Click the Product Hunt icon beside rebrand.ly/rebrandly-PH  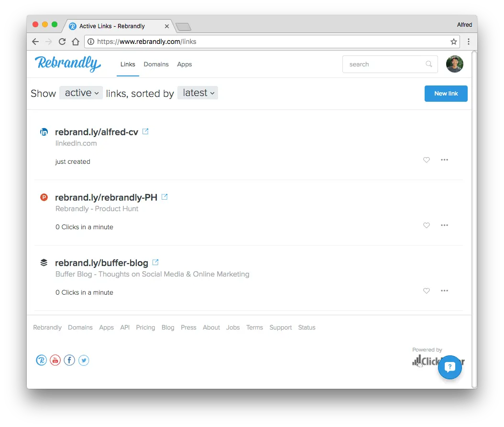44,197
